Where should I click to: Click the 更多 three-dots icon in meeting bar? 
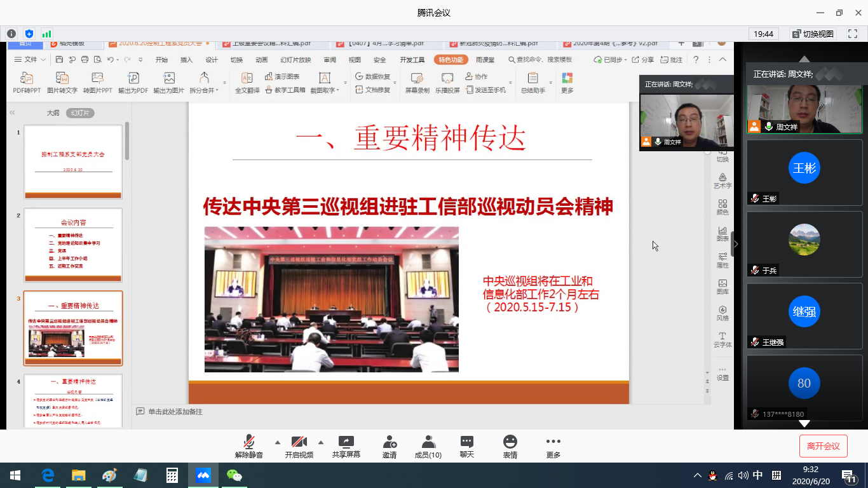point(553,442)
